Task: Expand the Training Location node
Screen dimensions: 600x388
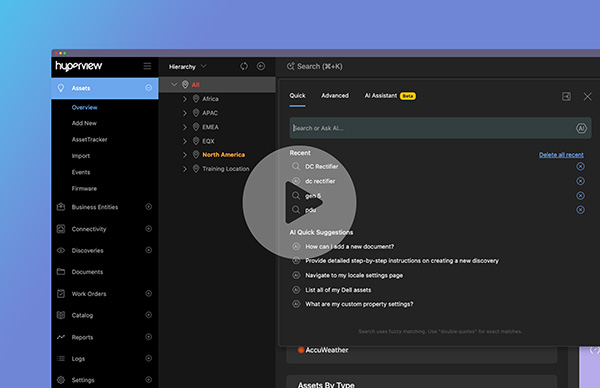Action: (x=184, y=169)
